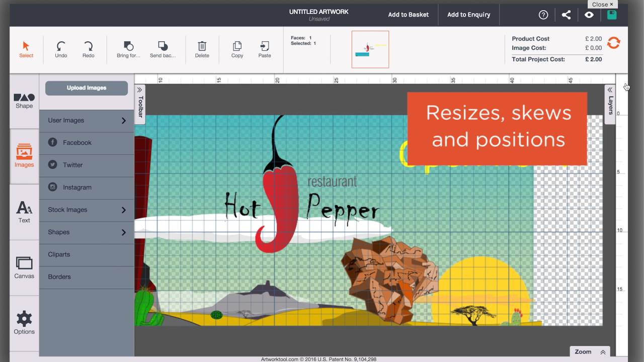This screenshot has height=362, width=644.
Task: Send the selected object backward
Action: point(163,50)
